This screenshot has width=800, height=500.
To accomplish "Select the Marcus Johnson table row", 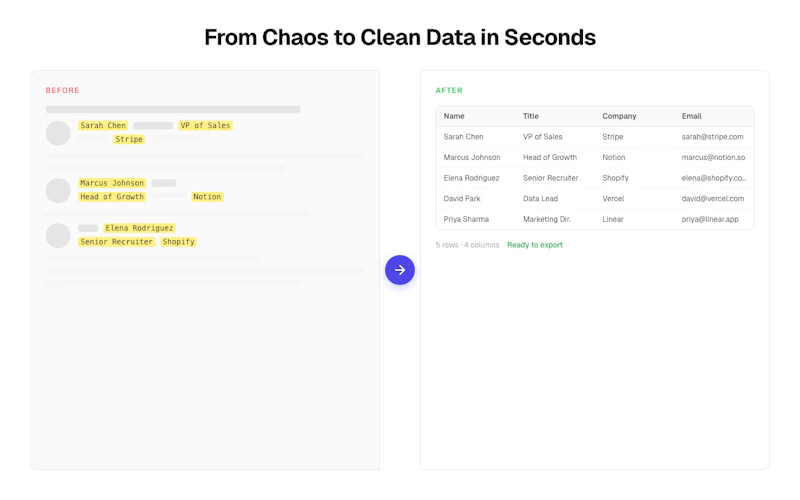I will (595, 158).
